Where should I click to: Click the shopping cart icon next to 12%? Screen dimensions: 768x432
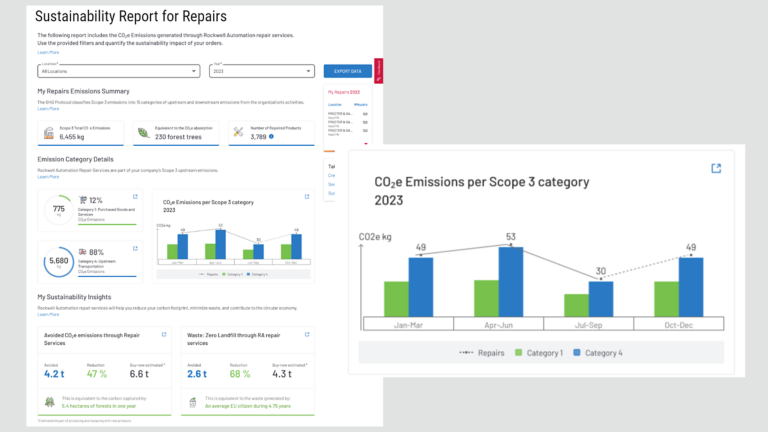click(83, 200)
